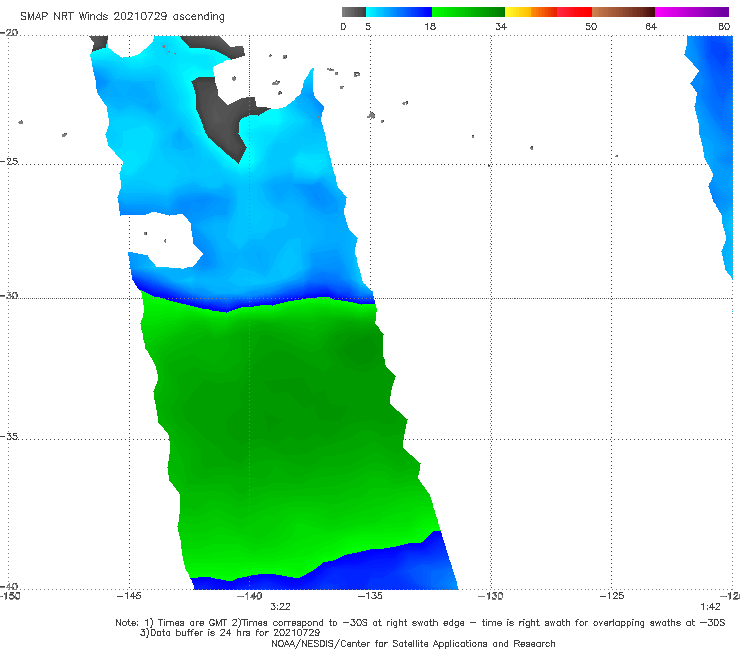Click the color scale label '34'
740x650 pixels.
click(501, 26)
